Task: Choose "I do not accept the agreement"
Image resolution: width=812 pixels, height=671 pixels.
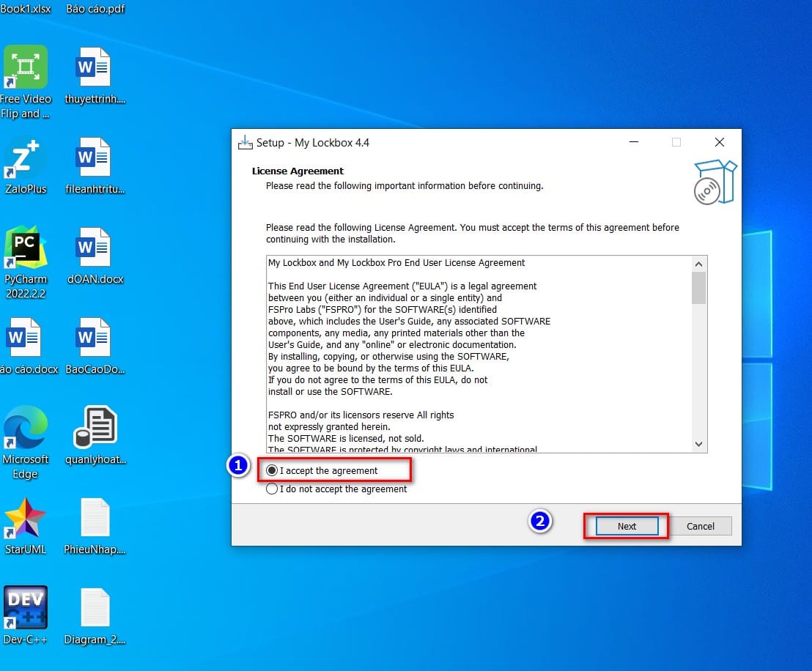Action: (336, 489)
